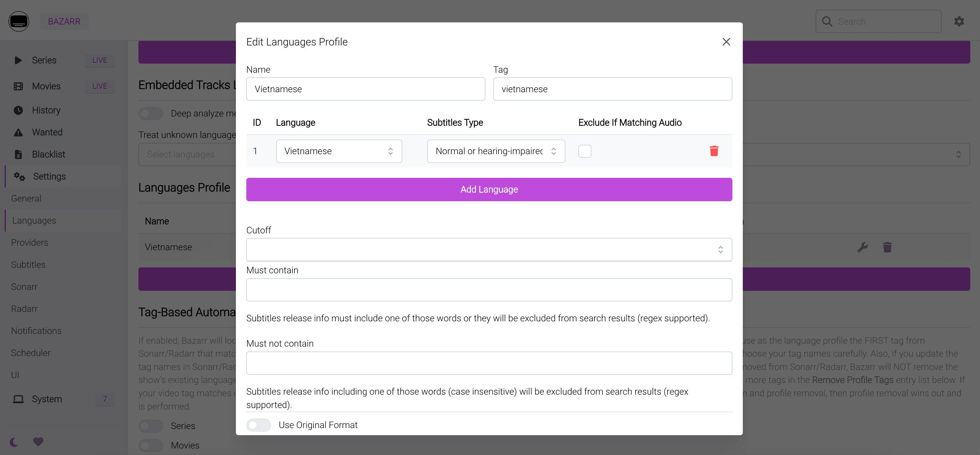Open the wrench icon beside Vietnamese profile
980x455 pixels.
(863, 247)
